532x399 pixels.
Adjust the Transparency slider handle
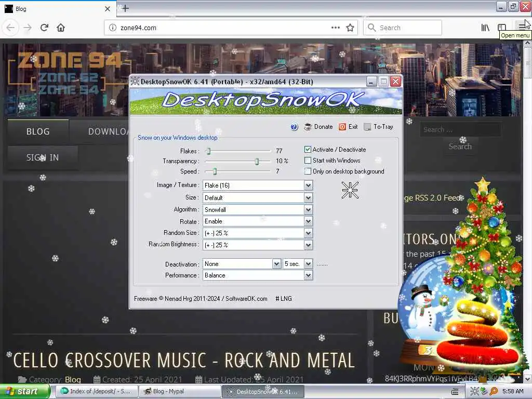point(257,161)
